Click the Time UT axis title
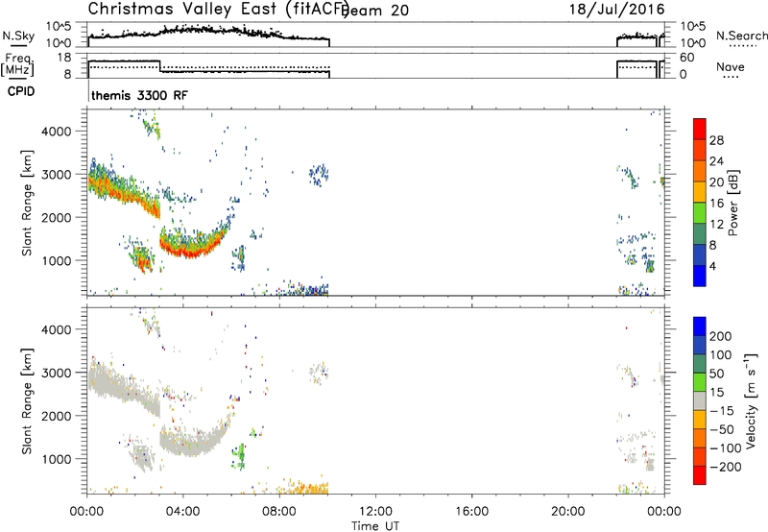This screenshot has width=768, height=532. 375,526
